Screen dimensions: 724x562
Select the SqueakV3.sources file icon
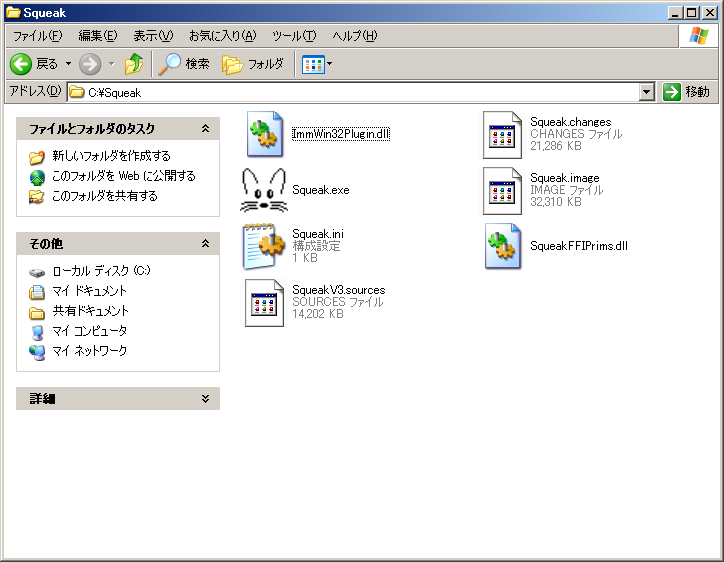[265, 302]
